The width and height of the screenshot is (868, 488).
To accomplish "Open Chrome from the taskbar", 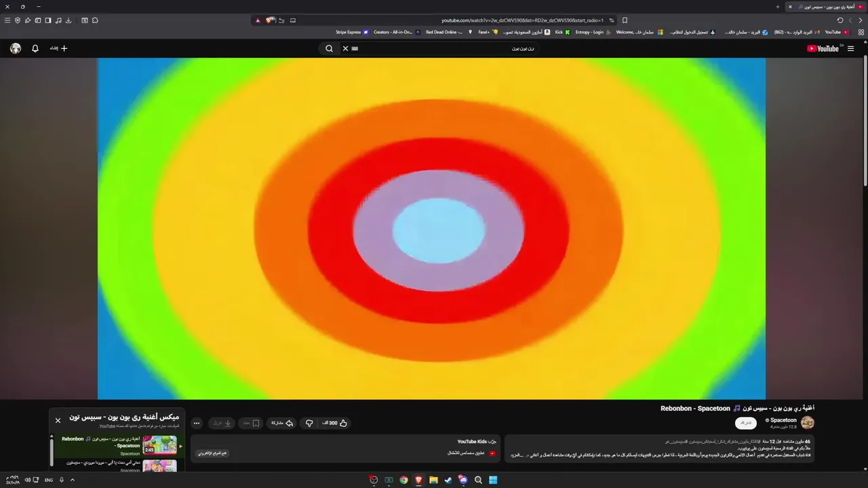I will (403, 480).
